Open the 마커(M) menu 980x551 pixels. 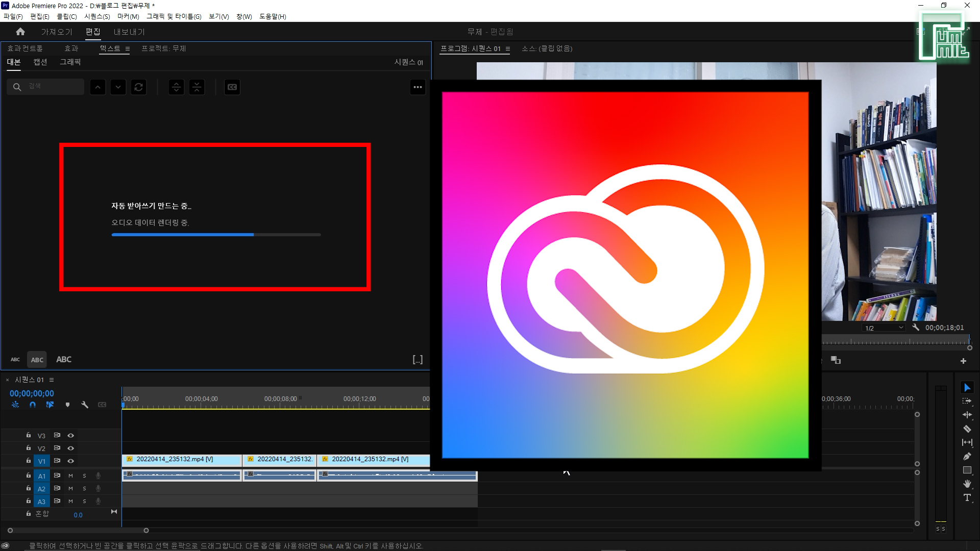(x=128, y=16)
